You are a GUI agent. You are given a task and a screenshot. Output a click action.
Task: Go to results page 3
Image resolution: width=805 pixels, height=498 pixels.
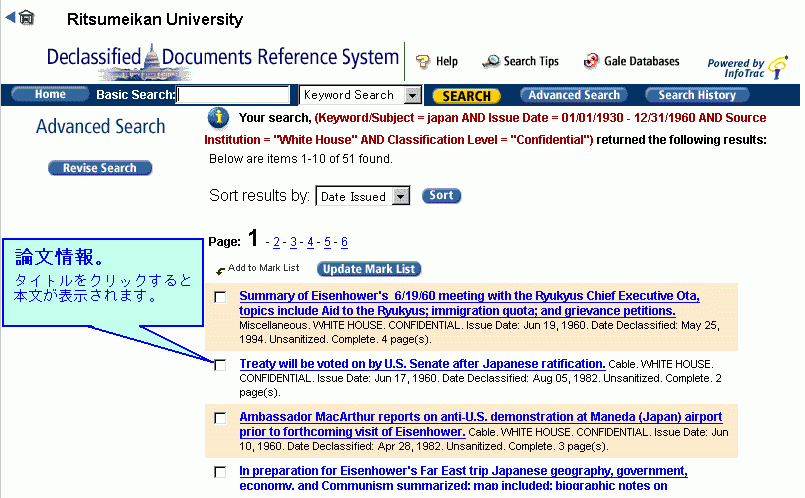coord(292,242)
